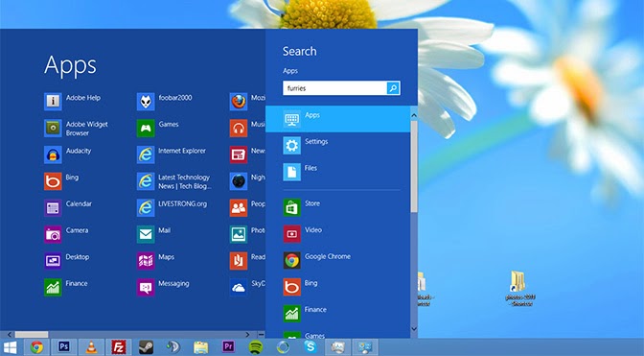Open the Messaging app

pyautogui.click(x=164, y=287)
